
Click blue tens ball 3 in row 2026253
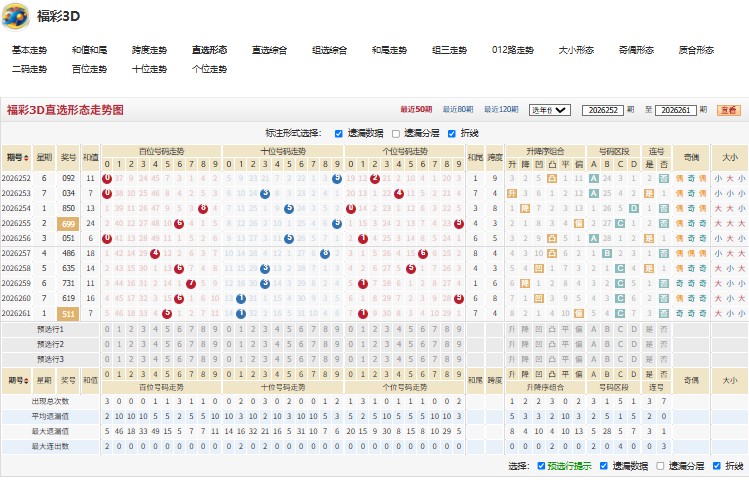pos(265,194)
